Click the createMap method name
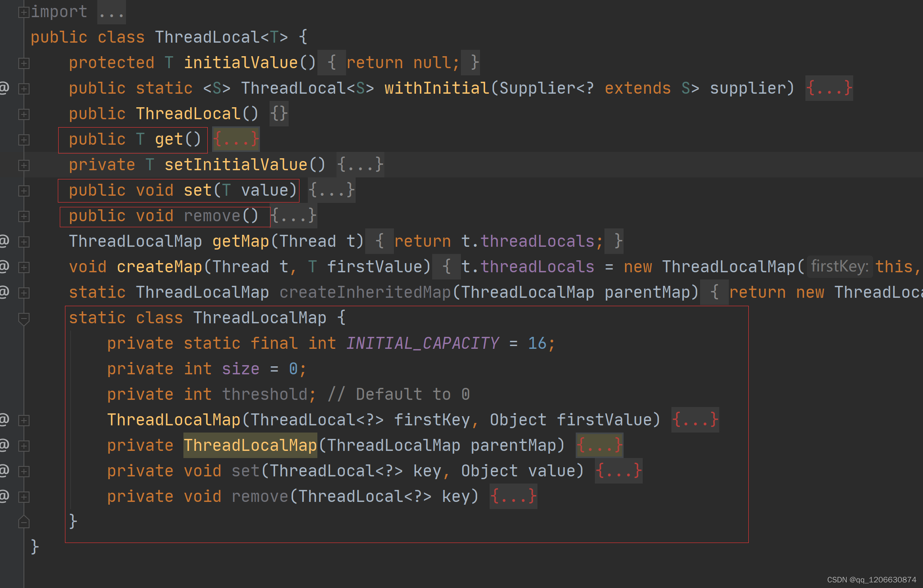923x588 pixels. tap(159, 267)
